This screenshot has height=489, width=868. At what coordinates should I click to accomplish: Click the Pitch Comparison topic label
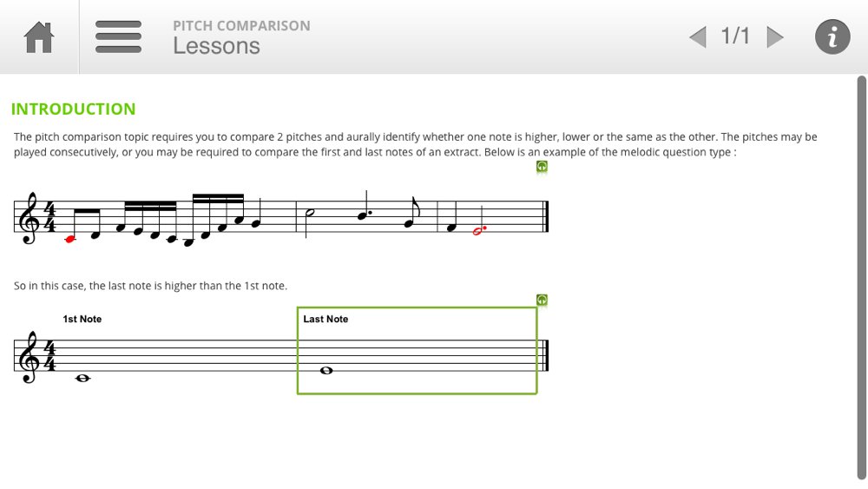click(241, 25)
